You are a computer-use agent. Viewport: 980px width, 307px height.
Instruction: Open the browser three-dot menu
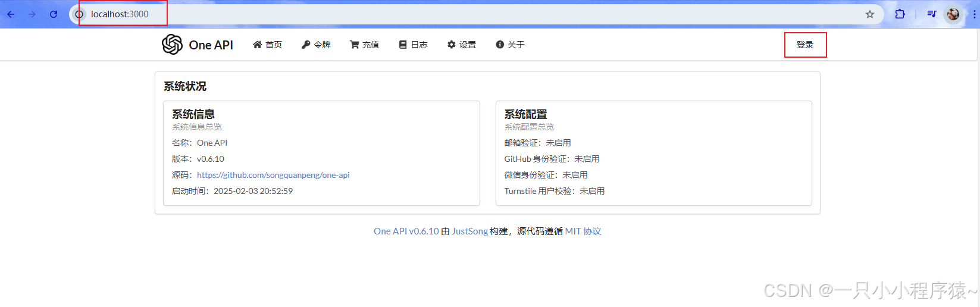tap(974, 14)
